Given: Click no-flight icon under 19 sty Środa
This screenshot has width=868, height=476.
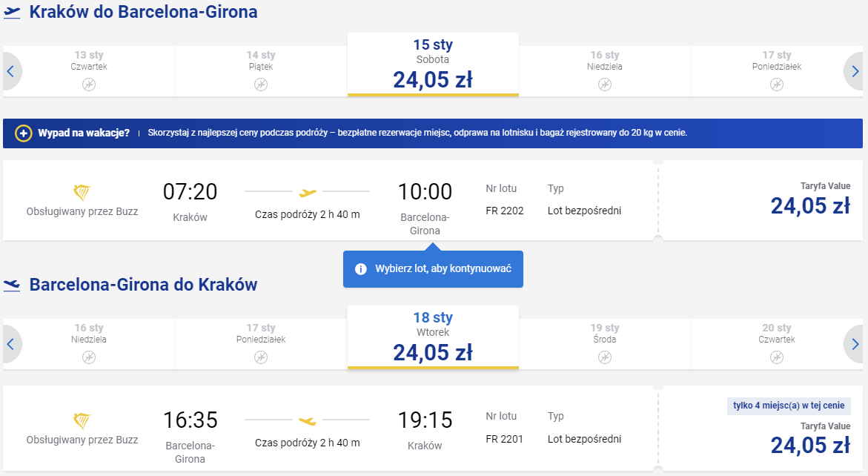Looking at the screenshot, I should pos(605,357).
